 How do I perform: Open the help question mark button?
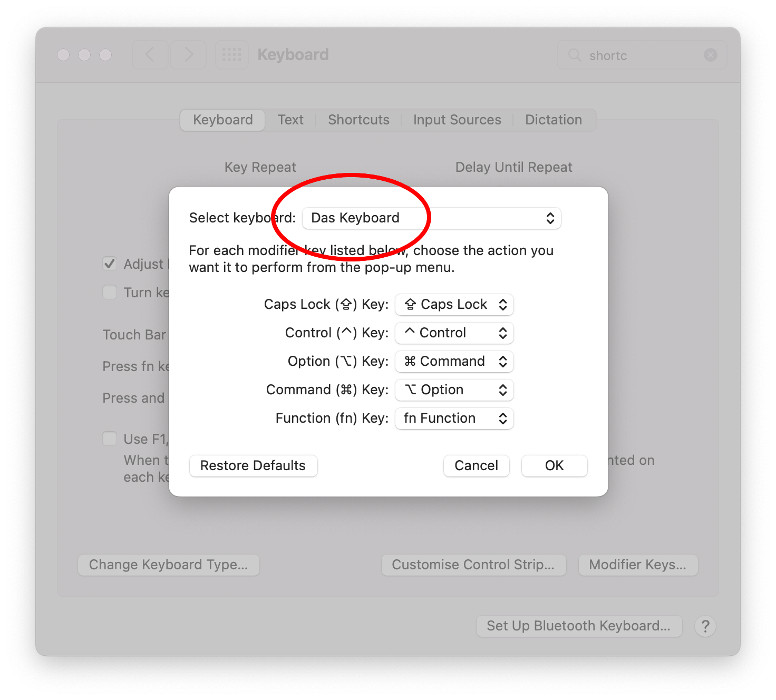pos(705,626)
